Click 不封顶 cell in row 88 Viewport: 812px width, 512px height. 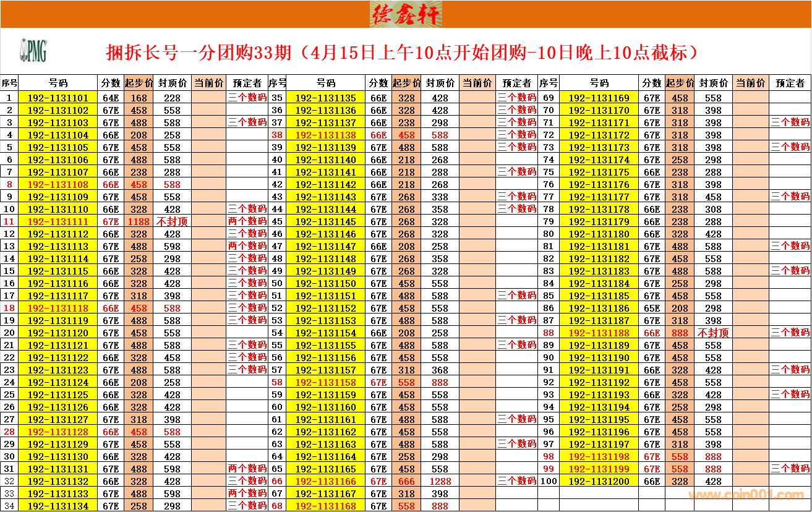coord(713,333)
